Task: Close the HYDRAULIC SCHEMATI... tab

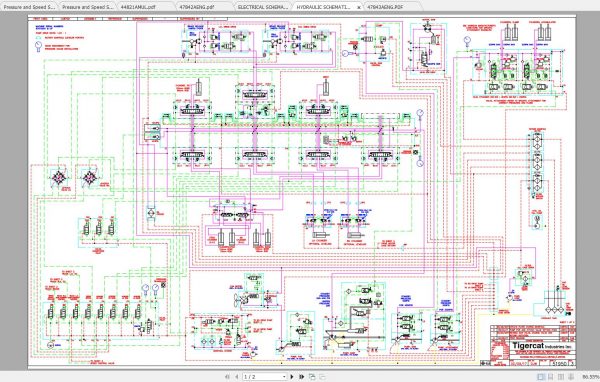Action: tap(359, 7)
